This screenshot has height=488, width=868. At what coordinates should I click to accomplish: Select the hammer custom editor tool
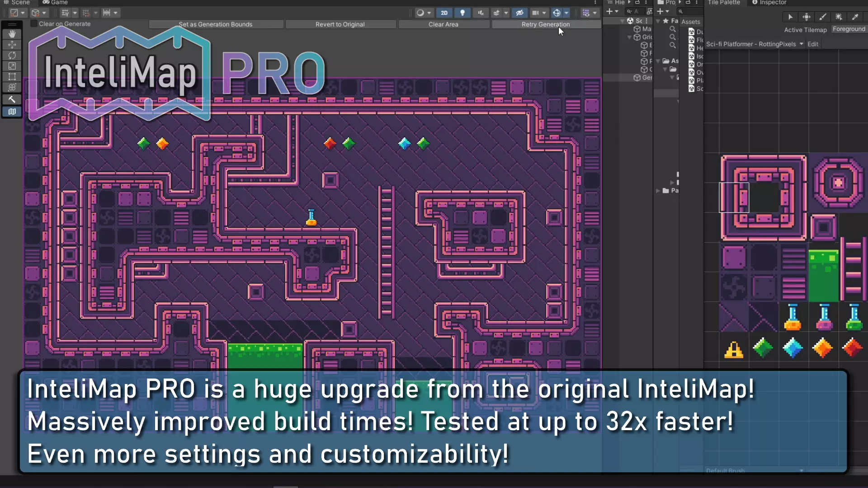click(x=12, y=99)
